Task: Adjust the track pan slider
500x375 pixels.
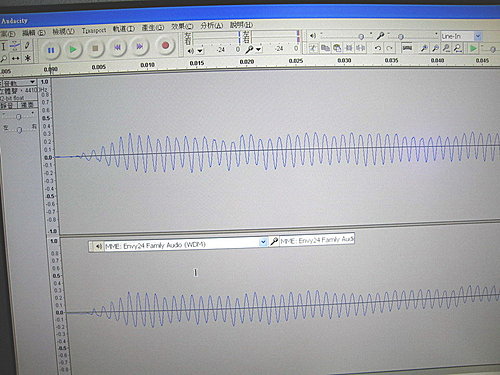Action: (x=19, y=130)
